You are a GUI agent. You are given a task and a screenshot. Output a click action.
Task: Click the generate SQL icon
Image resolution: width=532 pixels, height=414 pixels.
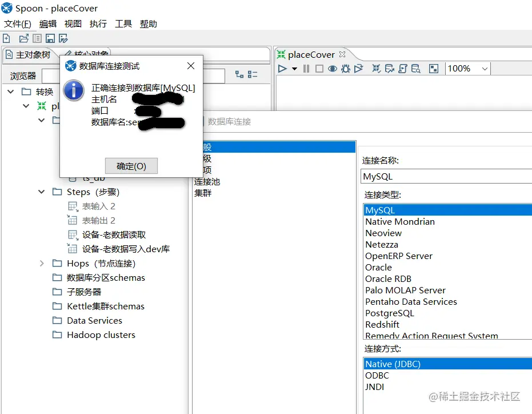(403, 69)
